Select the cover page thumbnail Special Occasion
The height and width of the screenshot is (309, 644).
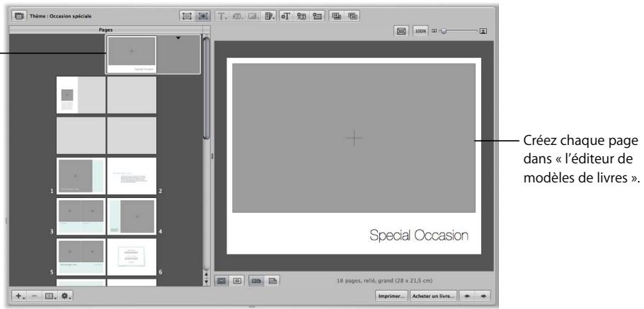[131, 54]
